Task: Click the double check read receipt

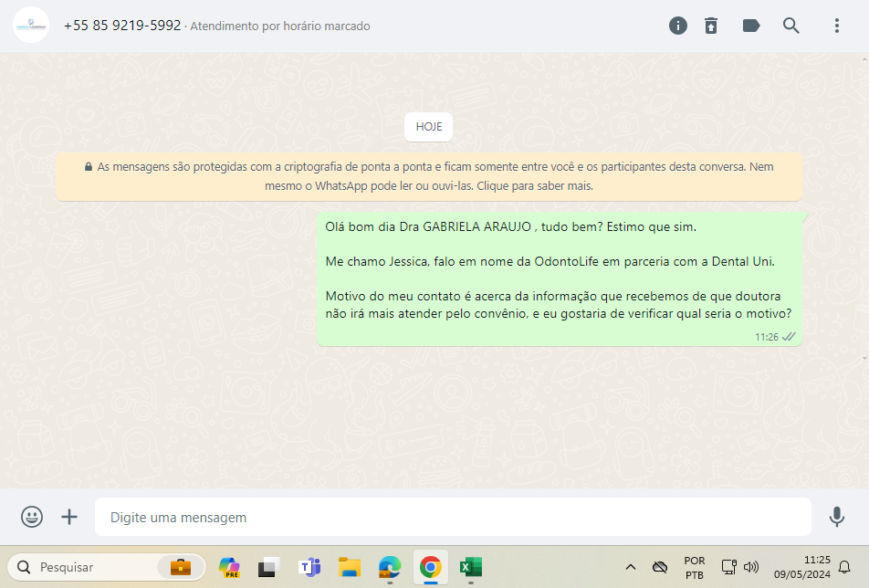Action: click(789, 337)
